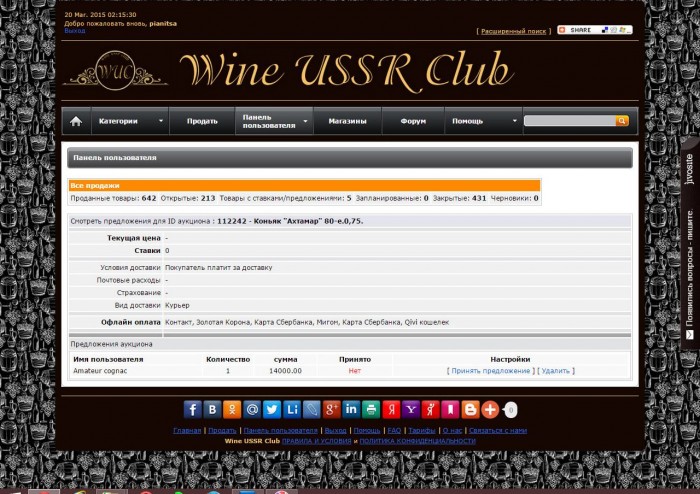Focus the site search input field
This screenshot has height=494, width=700.
click(x=570, y=120)
